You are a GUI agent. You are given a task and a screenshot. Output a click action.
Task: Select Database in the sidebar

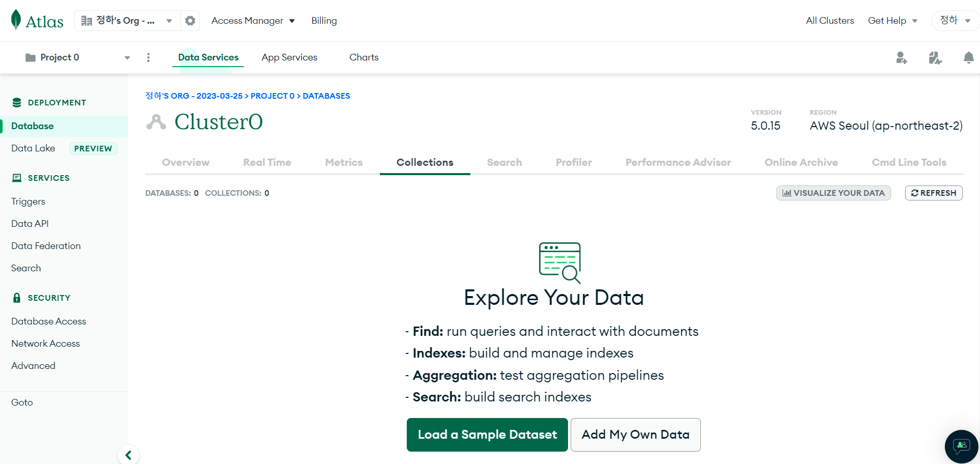[x=64, y=126]
